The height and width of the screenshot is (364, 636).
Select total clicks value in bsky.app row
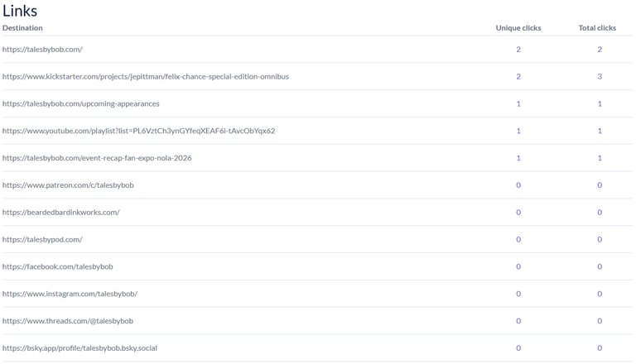click(x=600, y=348)
